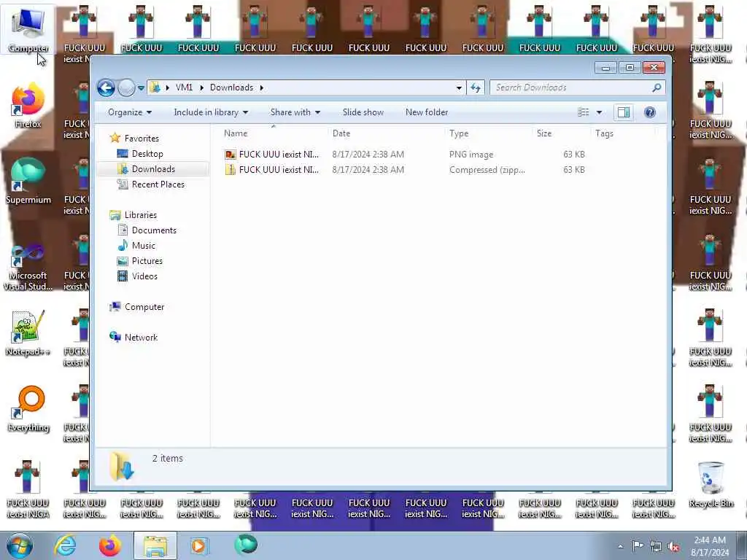
Task: Toggle the preview pane
Action: (x=624, y=112)
